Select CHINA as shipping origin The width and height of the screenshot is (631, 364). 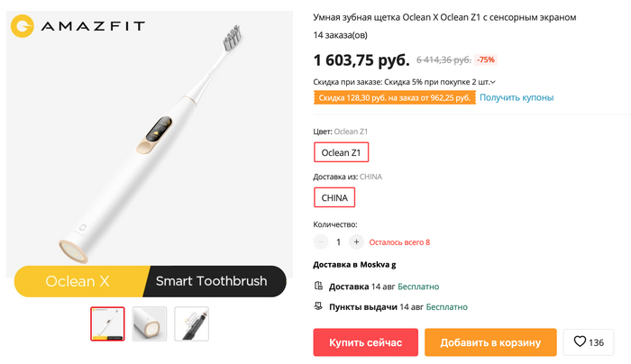click(334, 197)
